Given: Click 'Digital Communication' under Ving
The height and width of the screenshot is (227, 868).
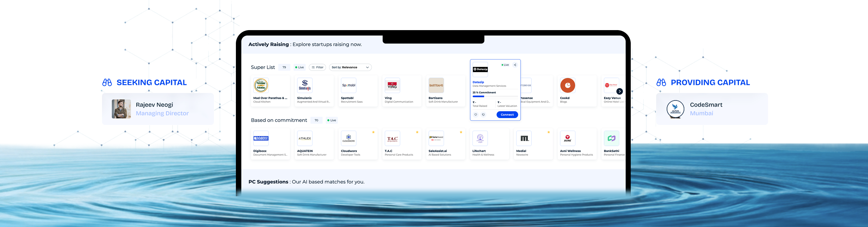Looking at the screenshot, I should [x=399, y=102].
